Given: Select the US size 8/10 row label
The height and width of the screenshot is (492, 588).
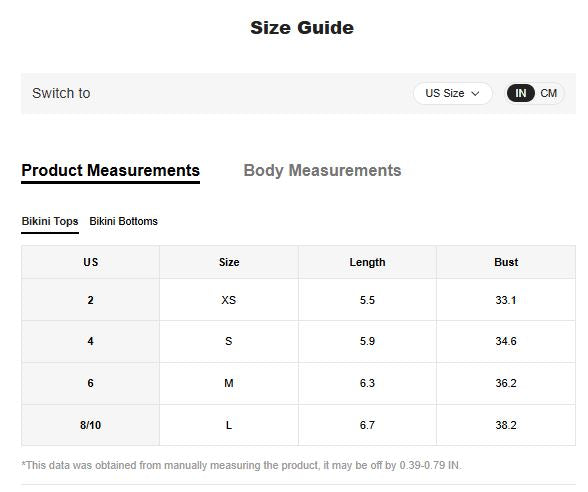Looking at the screenshot, I should pos(90,425).
